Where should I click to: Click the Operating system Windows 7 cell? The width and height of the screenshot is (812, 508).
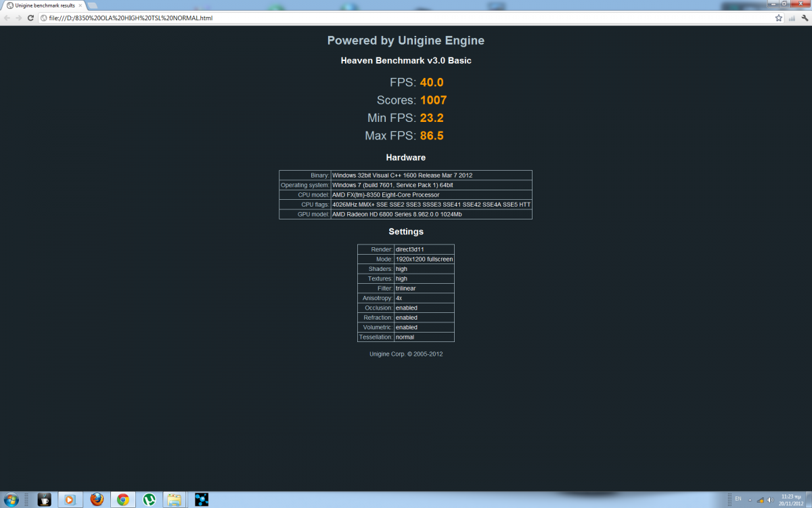431,185
